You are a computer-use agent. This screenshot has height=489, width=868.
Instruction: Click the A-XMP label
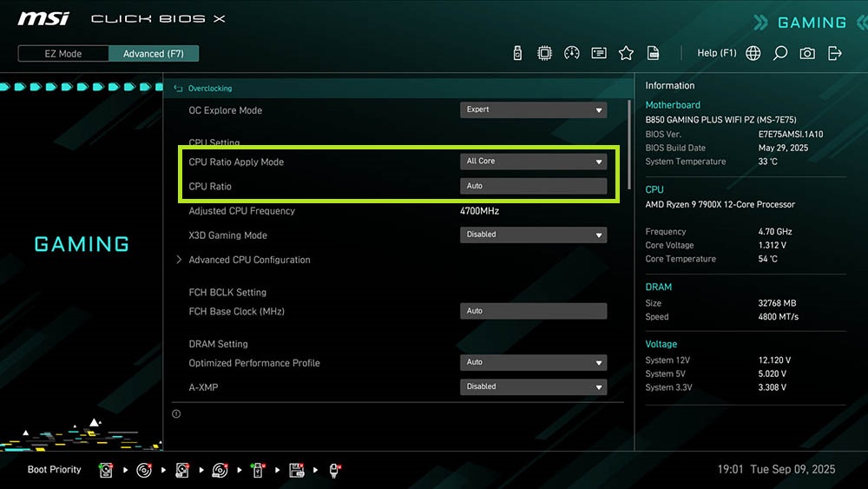pos(203,387)
